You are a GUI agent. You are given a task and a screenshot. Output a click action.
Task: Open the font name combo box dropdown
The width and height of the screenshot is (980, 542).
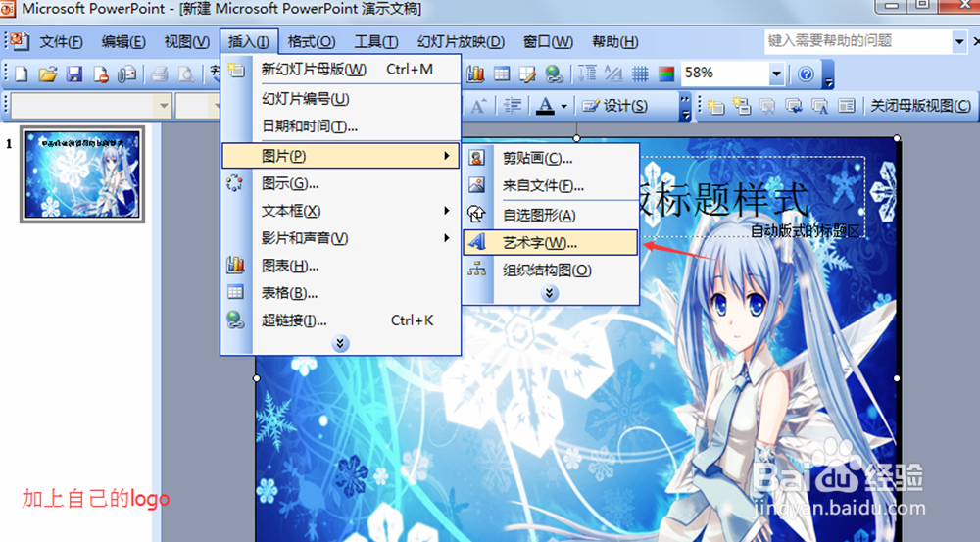tap(163, 106)
